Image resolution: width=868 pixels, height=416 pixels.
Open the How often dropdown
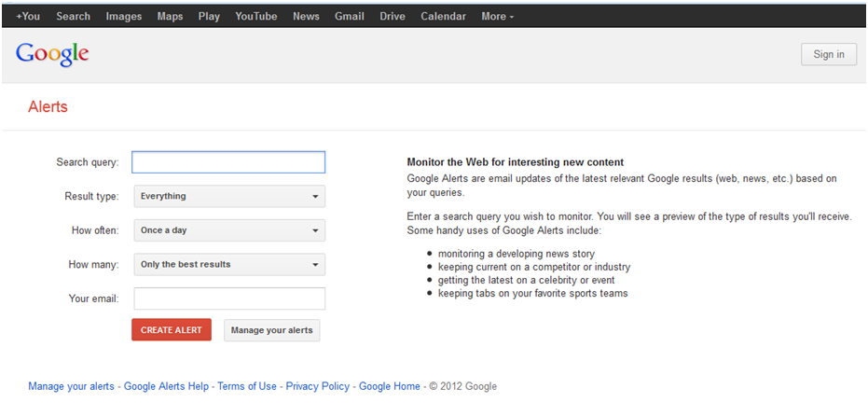click(229, 230)
